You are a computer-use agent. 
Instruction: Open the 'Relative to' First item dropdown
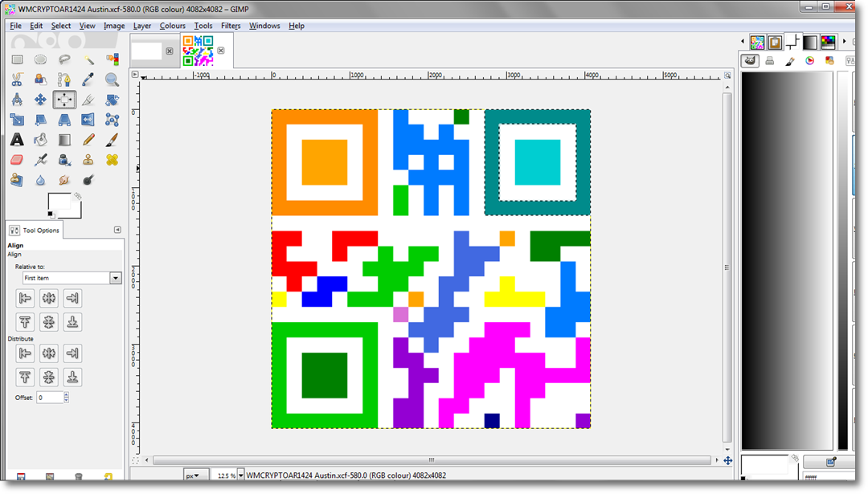click(x=72, y=278)
